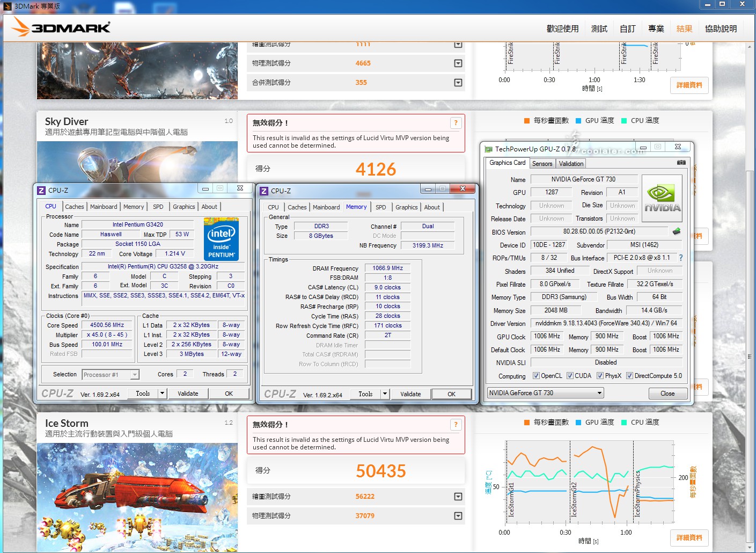Click the 3DMark title bar app icon

pyautogui.click(x=7, y=6)
